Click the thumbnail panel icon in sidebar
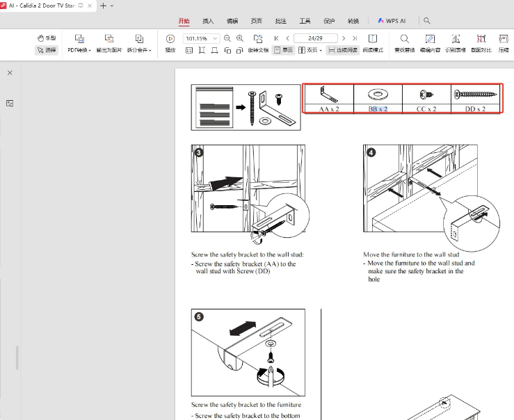Image resolution: width=514 pixels, height=420 pixels. (10, 103)
